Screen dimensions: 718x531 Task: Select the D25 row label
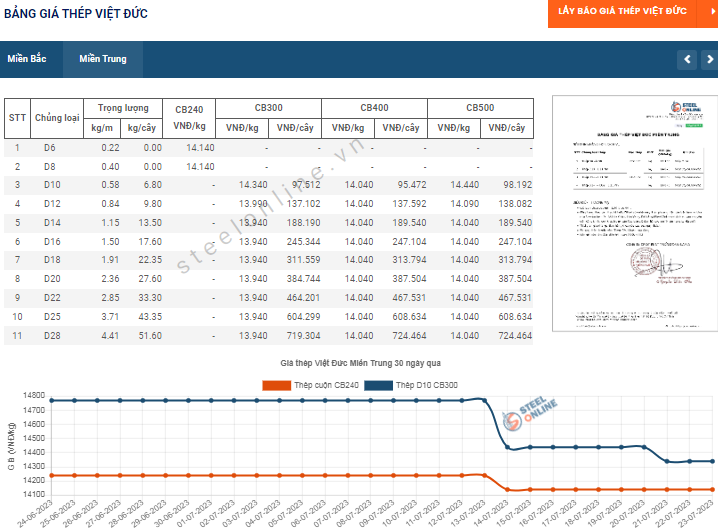coord(52,317)
